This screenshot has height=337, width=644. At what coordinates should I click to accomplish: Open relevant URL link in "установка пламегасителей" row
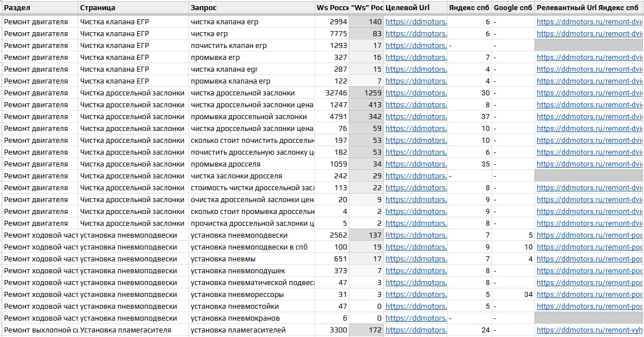click(589, 330)
